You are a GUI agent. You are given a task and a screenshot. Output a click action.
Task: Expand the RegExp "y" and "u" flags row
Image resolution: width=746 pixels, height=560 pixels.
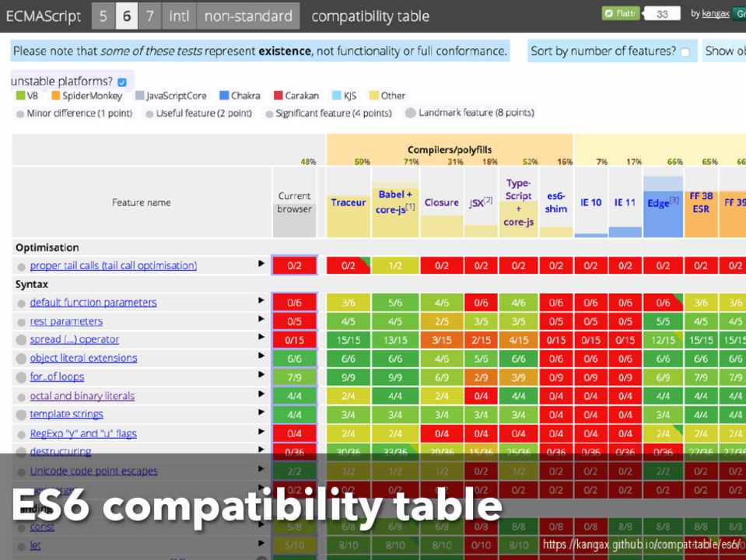pyautogui.click(x=261, y=432)
